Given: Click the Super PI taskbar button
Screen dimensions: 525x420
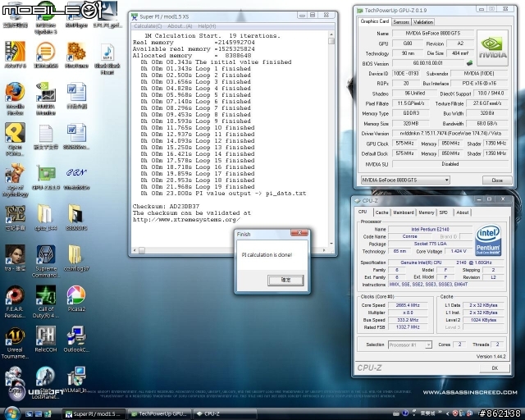Looking at the screenshot, I should (94, 414).
